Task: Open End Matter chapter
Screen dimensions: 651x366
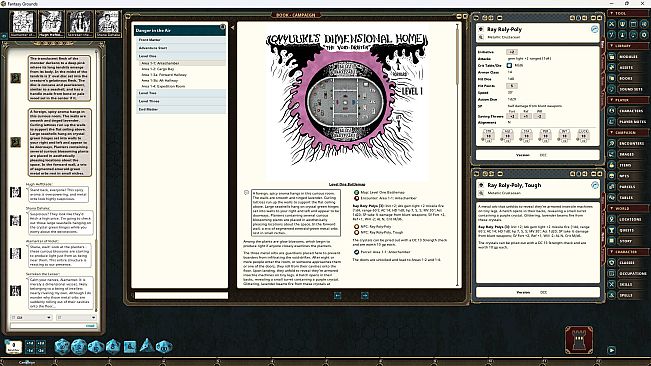Action: click(x=181, y=109)
